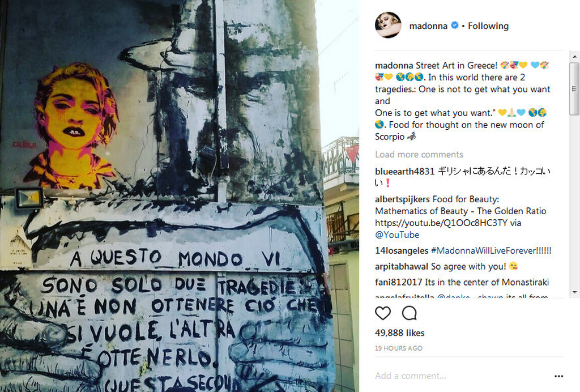Open madonna's profile picture avatar
The height and width of the screenshot is (392, 580).
pyautogui.click(x=388, y=25)
